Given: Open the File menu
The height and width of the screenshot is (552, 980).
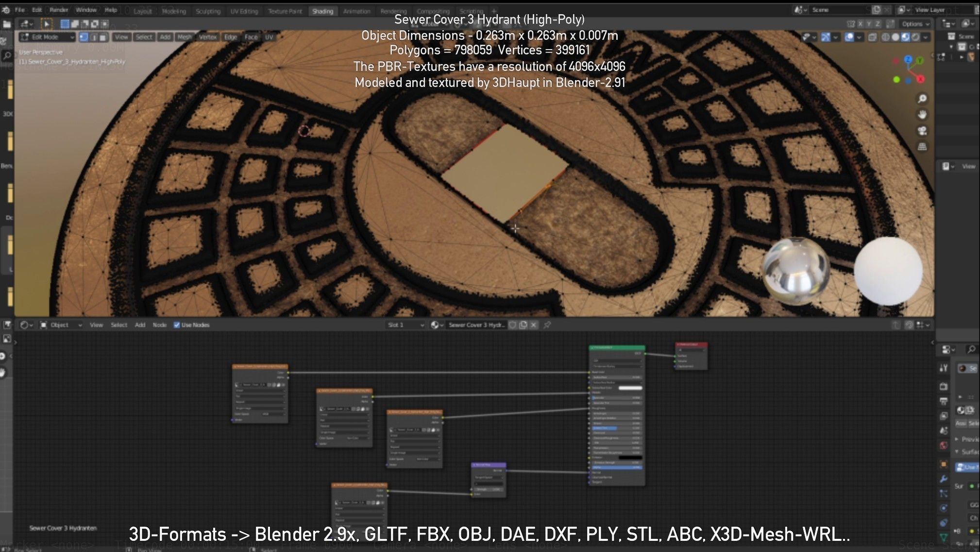Looking at the screenshot, I should (20, 10).
